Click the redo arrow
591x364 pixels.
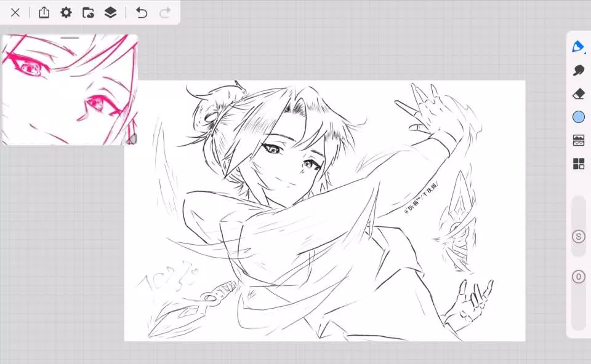pyautogui.click(x=165, y=13)
